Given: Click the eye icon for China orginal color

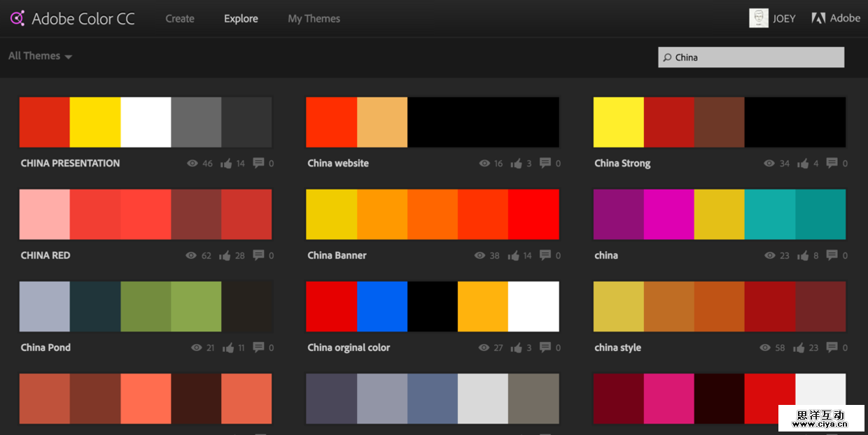Looking at the screenshot, I should [x=484, y=348].
